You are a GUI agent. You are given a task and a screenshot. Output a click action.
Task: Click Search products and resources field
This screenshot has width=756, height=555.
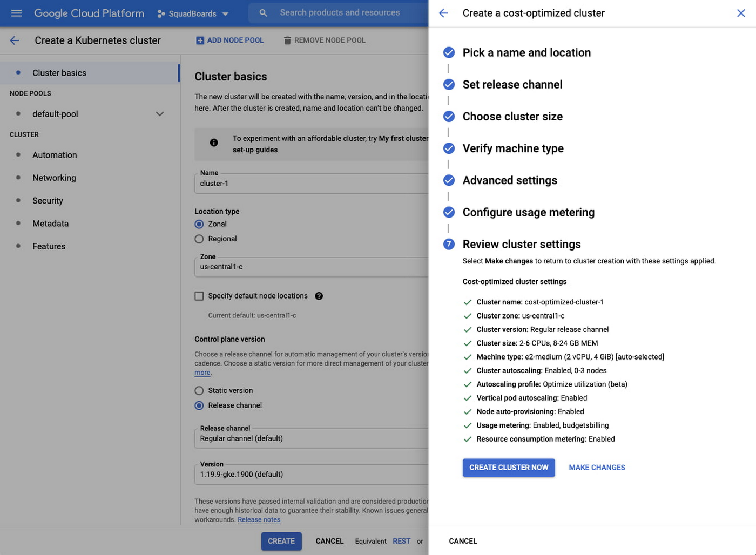[x=340, y=12]
